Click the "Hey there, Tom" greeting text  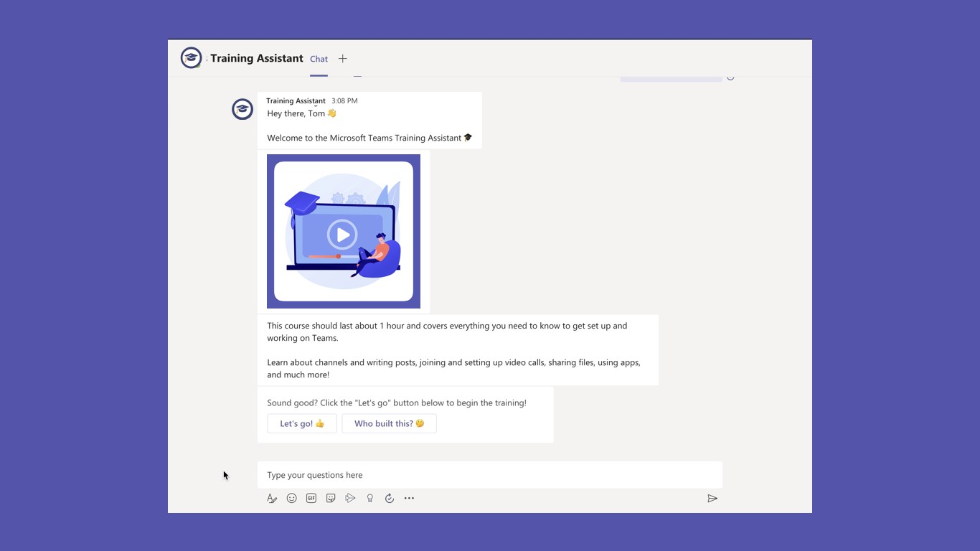pyautogui.click(x=301, y=113)
